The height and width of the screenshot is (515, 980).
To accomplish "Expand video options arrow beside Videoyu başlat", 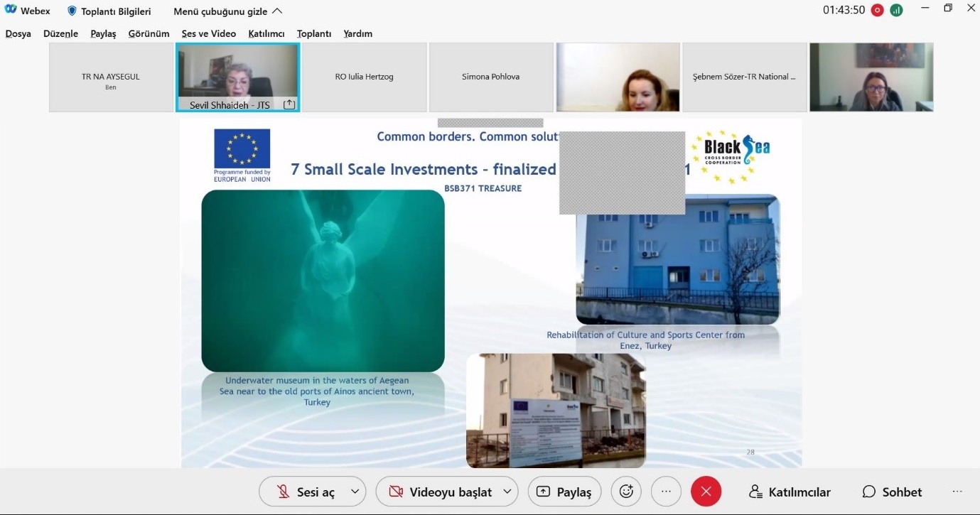I will coord(507,492).
